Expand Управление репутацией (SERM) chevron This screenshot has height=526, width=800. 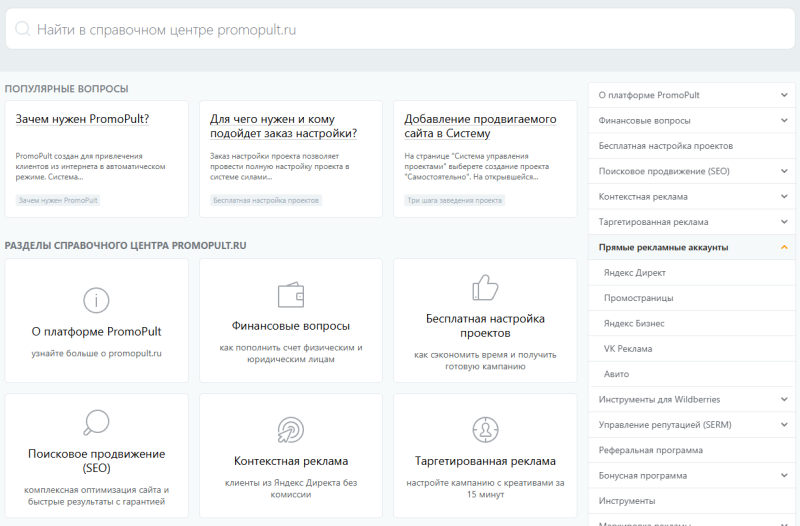click(784, 424)
